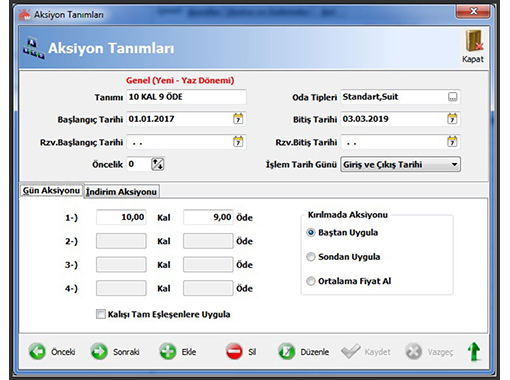Image resolution: width=510 pixels, height=380 pixels.
Task: Open calendar picker for Rzv.Başlangıç Tarihi
Action: 238,142
